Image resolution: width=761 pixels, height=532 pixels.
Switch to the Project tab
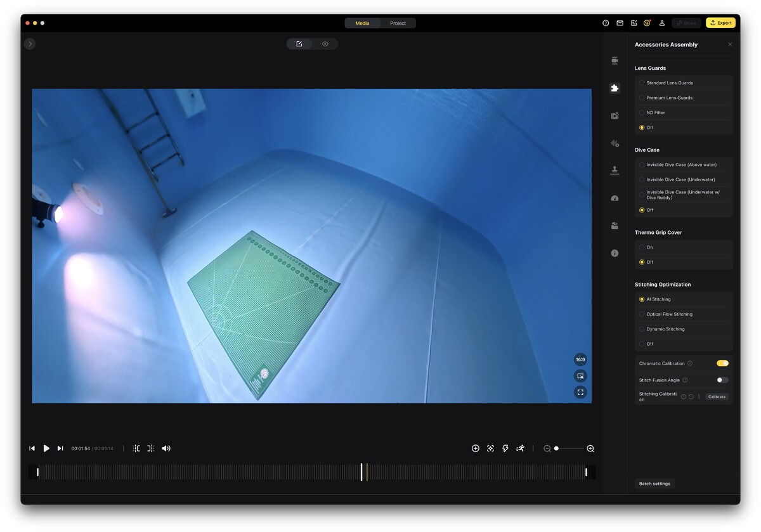[x=398, y=23]
